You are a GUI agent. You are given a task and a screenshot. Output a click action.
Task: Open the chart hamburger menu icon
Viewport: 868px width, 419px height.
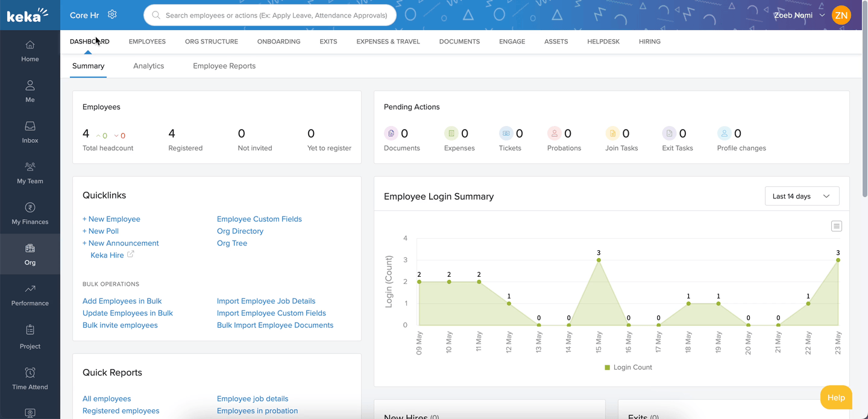tap(836, 226)
